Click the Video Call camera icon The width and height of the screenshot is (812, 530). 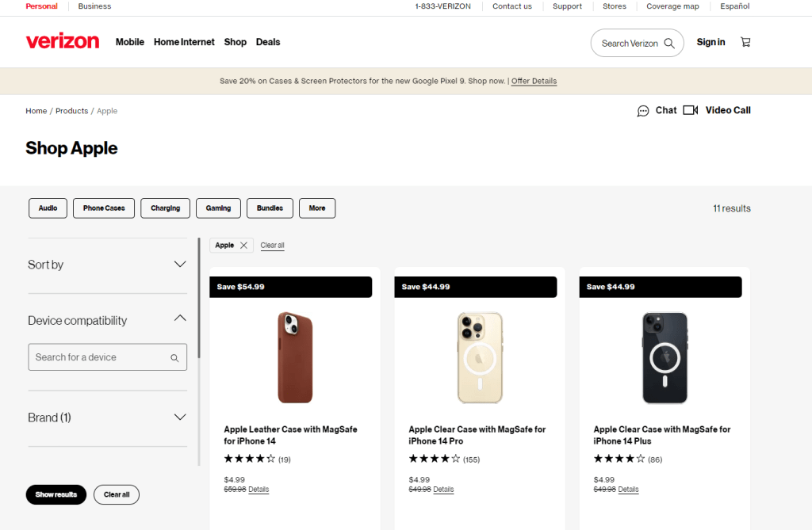coord(690,110)
